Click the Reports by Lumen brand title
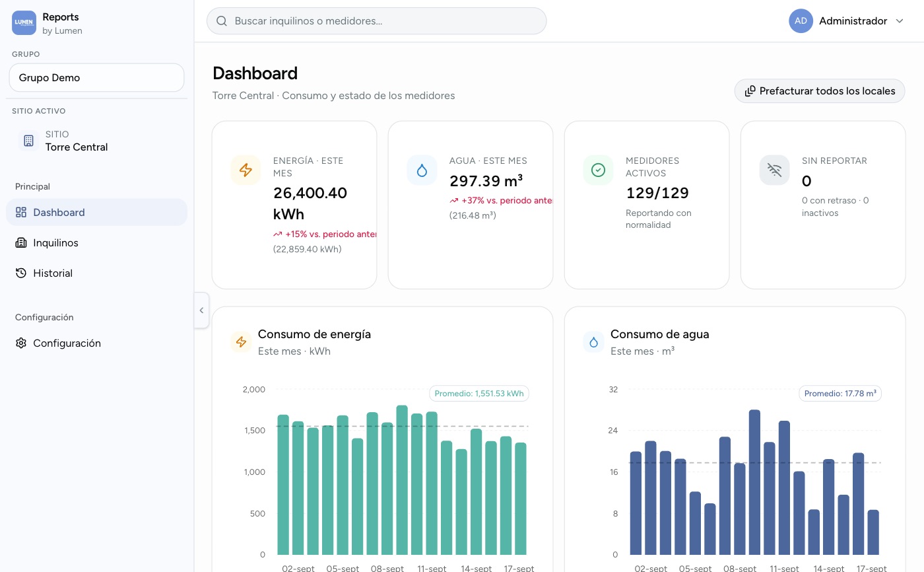This screenshot has height=572, width=924. point(62,23)
